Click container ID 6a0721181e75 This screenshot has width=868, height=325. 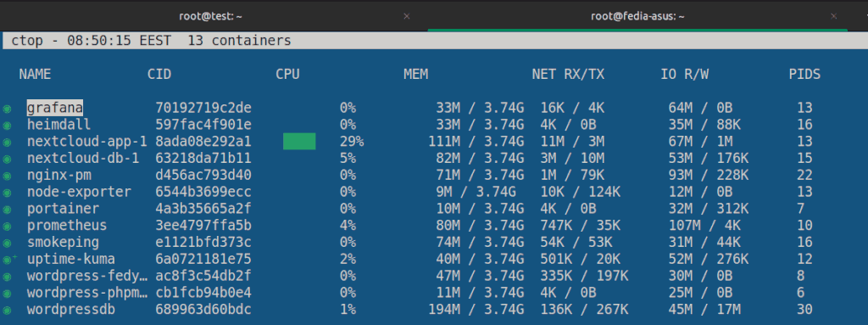(x=203, y=259)
